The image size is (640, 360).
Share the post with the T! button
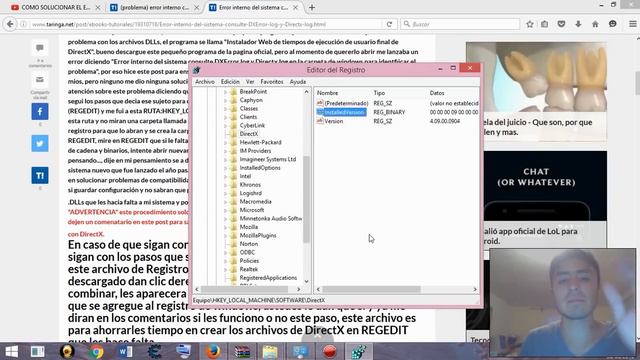pos(40,176)
